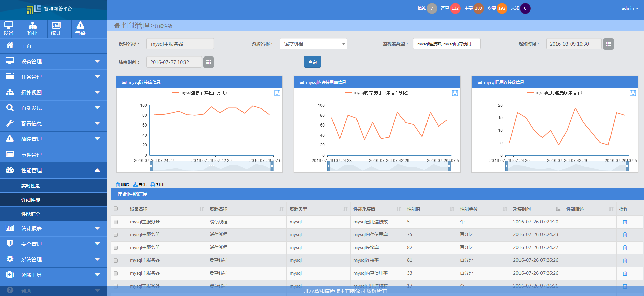
Task: Click the 拓扑 topology icon in top toolbar
Action: coord(32,28)
